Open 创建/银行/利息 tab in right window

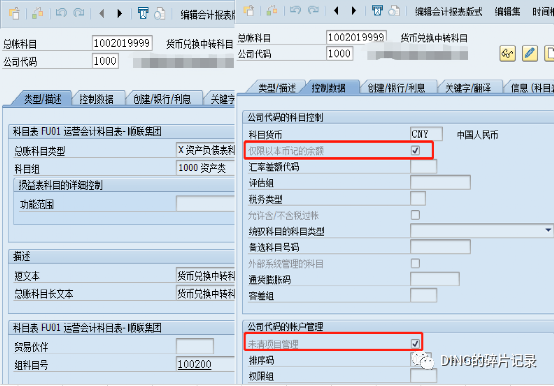(x=396, y=88)
